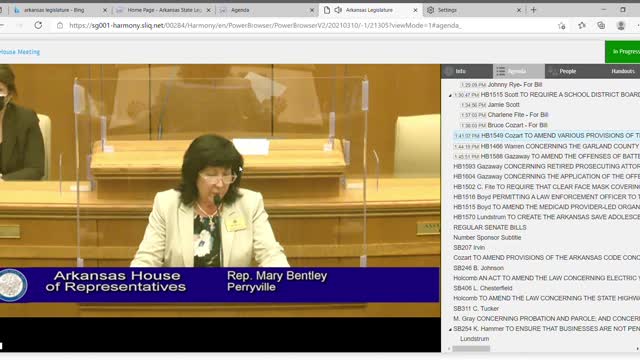Select HB1502 C. Fite face mask item

point(546,187)
